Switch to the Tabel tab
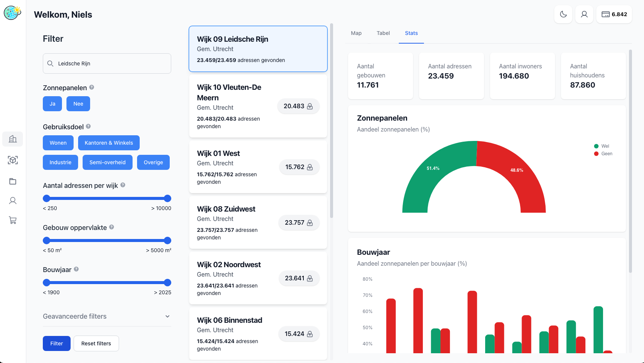 click(383, 33)
